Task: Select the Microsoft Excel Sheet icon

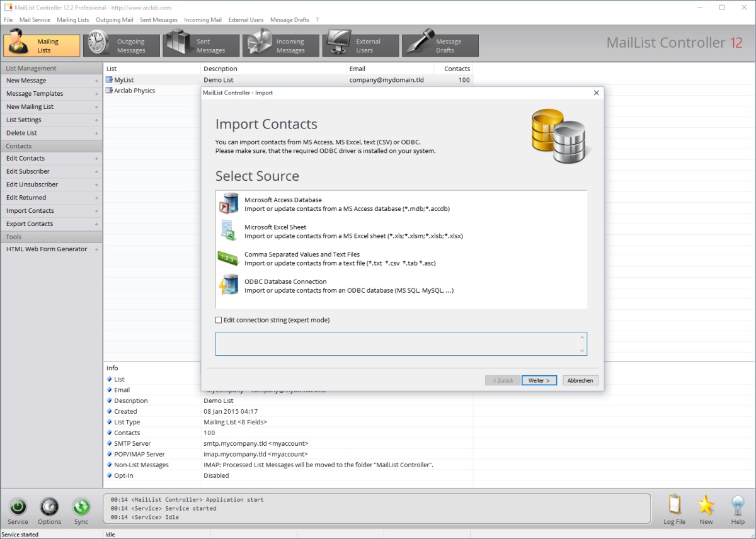Action: click(229, 231)
